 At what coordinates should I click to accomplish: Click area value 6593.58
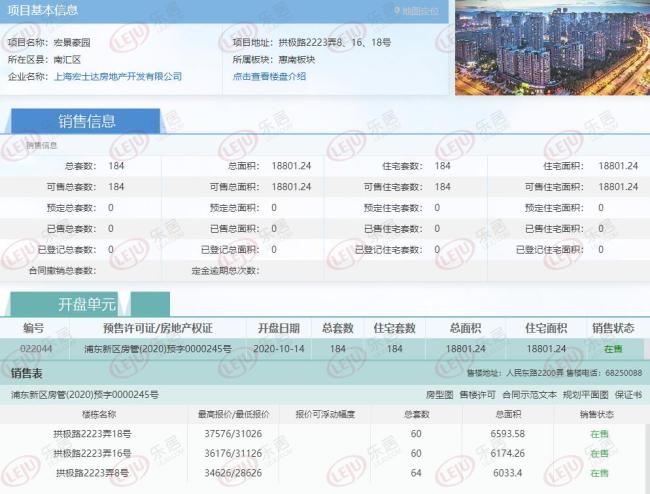pos(508,434)
